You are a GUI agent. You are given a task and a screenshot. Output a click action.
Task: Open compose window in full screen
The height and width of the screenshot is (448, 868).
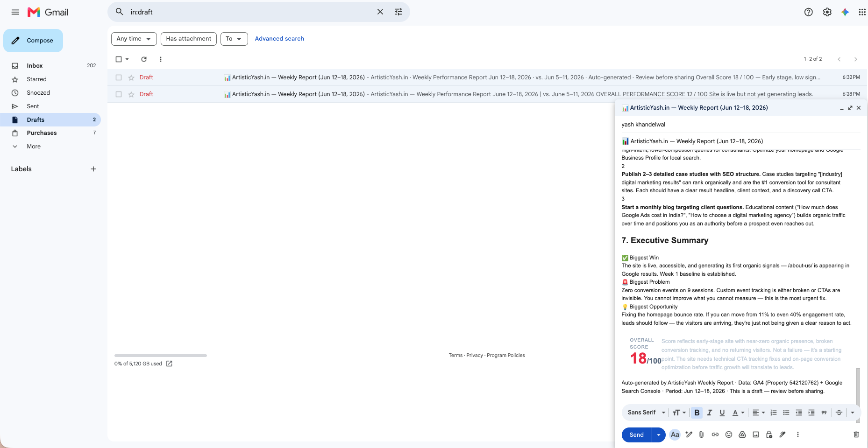850,108
